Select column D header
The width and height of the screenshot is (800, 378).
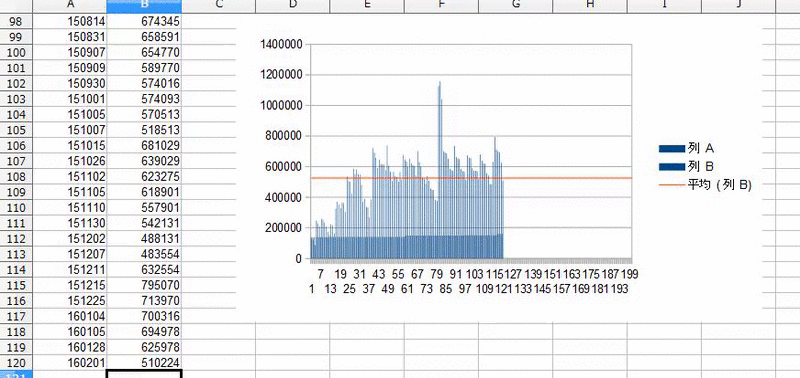point(293,6)
